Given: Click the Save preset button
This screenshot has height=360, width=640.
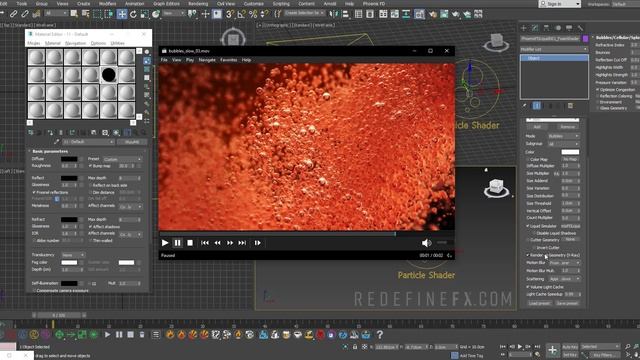Looking at the screenshot, I should coord(567,303).
